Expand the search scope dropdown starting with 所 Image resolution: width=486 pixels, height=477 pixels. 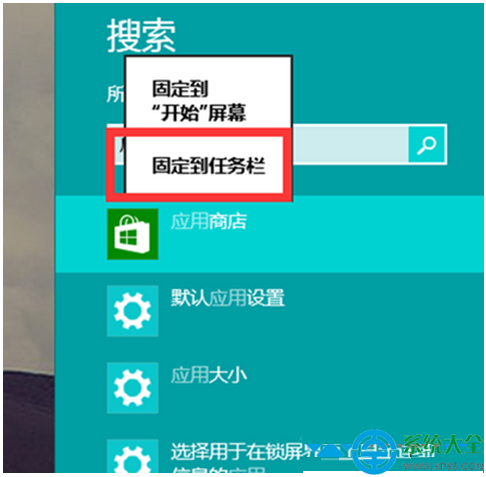(x=115, y=94)
